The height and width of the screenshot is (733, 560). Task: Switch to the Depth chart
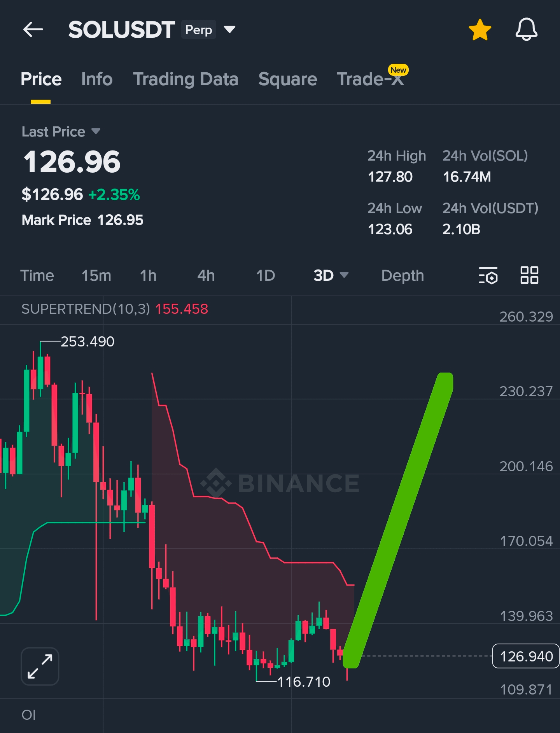point(402,276)
